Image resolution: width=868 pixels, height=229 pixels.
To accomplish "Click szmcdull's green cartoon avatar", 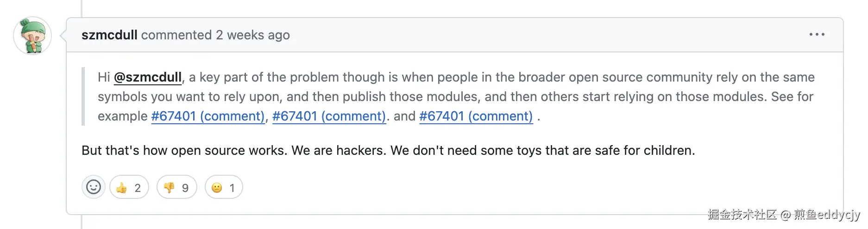I will [32, 36].
